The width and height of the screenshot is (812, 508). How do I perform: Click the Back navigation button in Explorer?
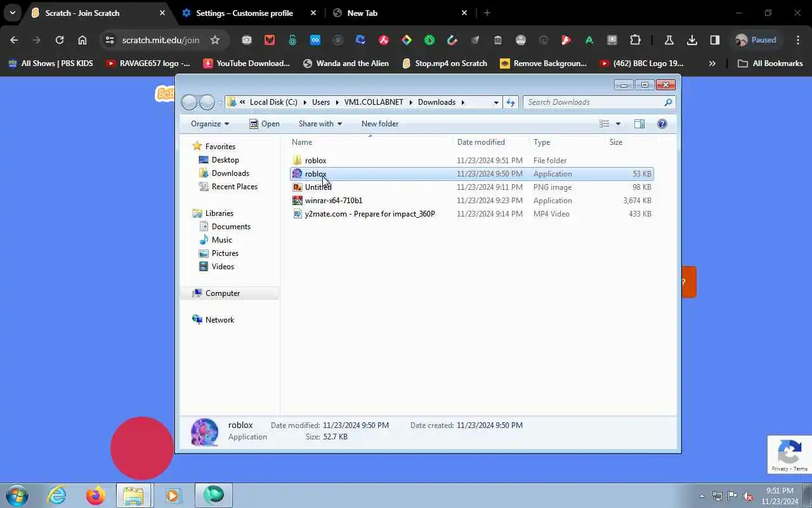click(189, 102)
